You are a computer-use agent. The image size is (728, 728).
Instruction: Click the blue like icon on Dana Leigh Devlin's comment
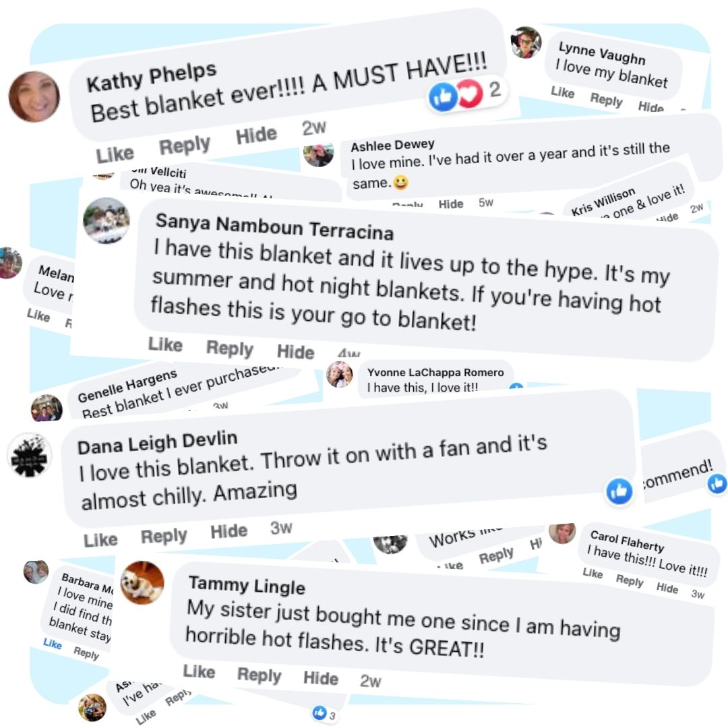point(619,491)
